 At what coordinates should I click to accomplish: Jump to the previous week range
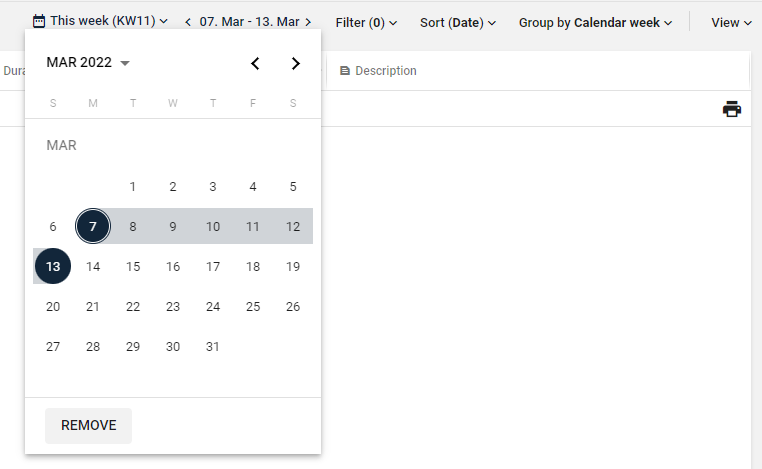[188, 21]
